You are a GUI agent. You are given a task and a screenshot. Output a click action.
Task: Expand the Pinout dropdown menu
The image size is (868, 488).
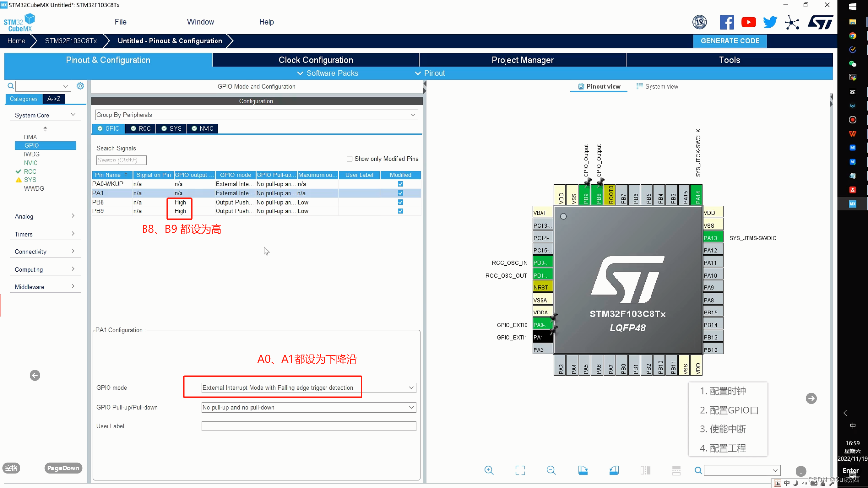[x=430, y=73]
